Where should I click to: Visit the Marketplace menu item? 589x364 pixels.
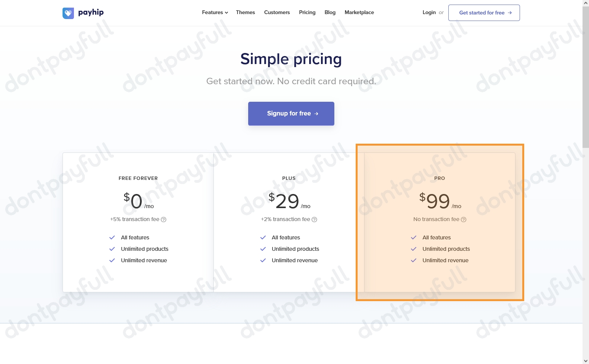click(359, 12)
